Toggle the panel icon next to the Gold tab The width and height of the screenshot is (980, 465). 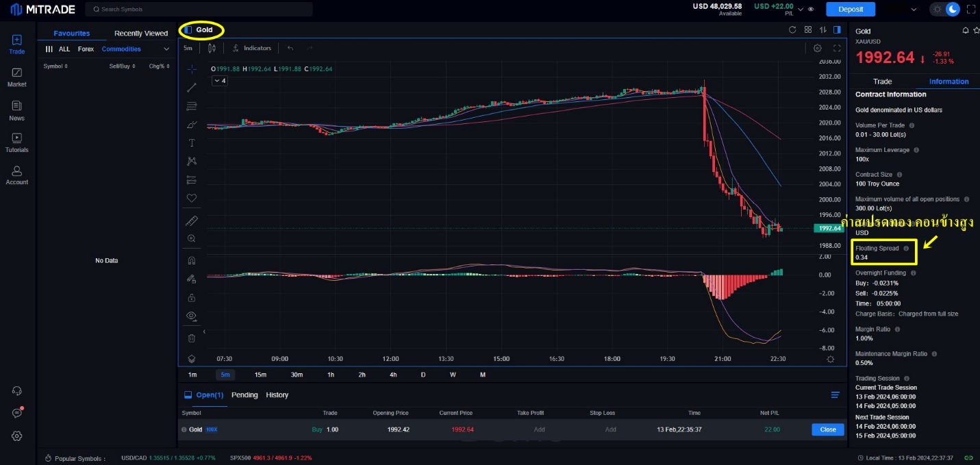(x=188, y=30)
